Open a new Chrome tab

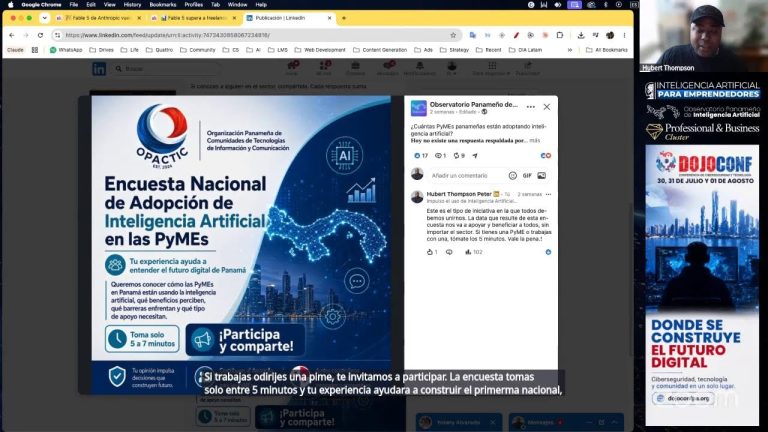tap(344, 18)
